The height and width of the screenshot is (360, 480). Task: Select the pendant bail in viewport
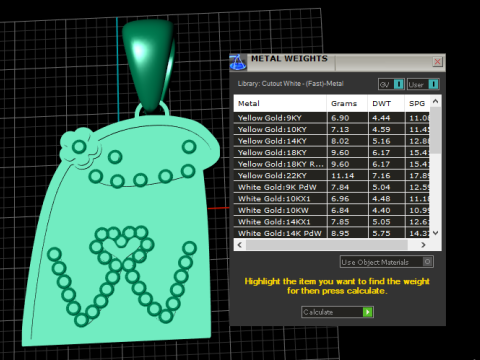(x=148, y=63)
